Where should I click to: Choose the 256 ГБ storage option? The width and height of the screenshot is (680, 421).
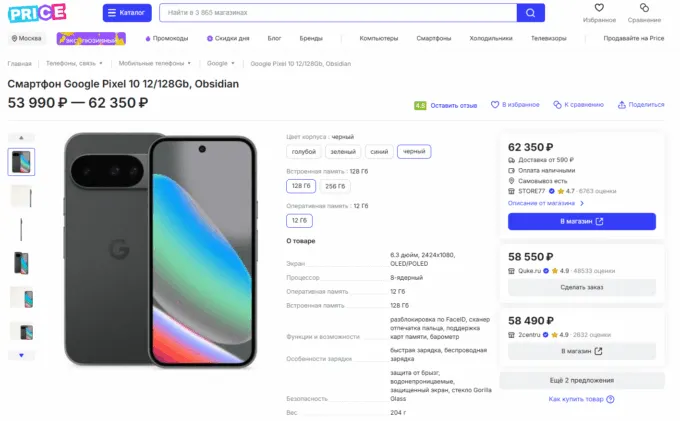(x=335, y=186)
